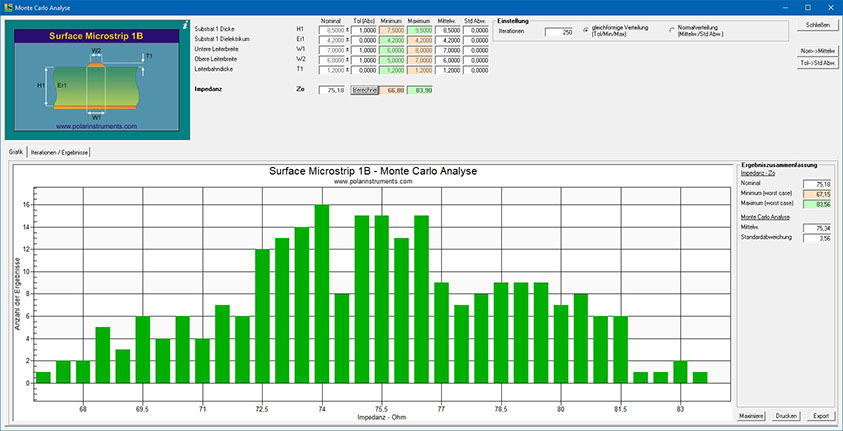Select Normalverteilung radio button

coord(671,31)
